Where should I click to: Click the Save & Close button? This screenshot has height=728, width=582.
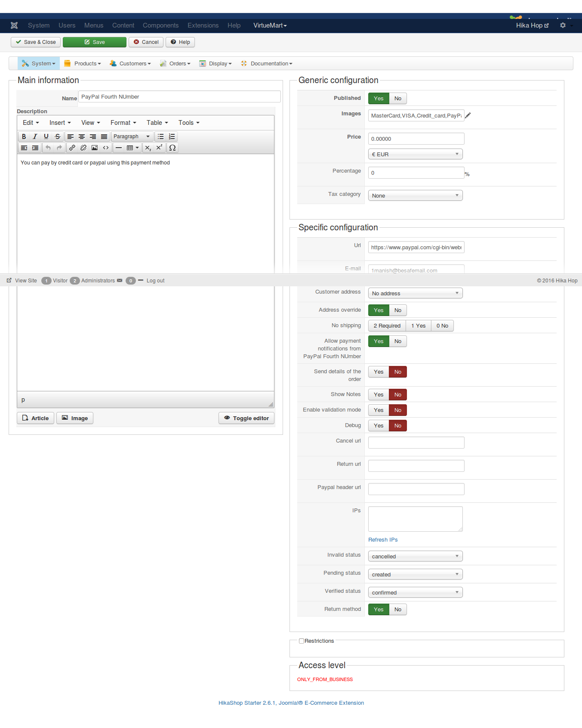coord(36,42)
